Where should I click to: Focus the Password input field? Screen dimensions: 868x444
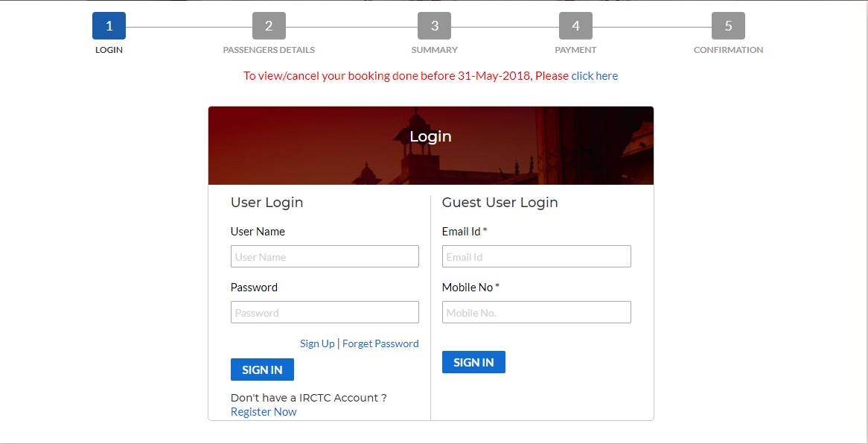point(325,313)
